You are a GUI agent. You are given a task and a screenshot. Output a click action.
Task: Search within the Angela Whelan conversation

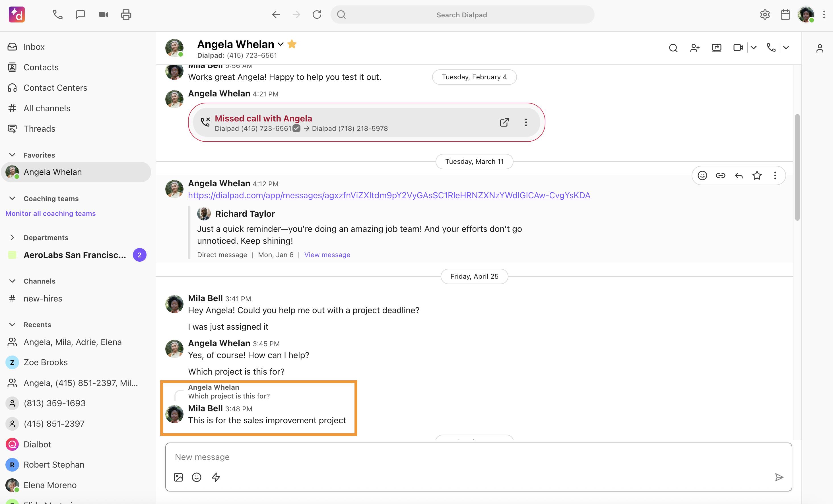[x=673, y=48]
